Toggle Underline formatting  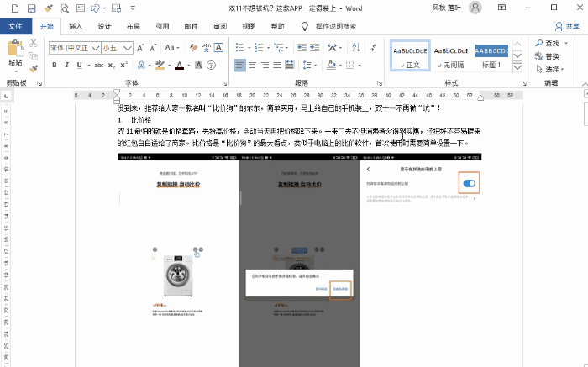click(79, 65)
